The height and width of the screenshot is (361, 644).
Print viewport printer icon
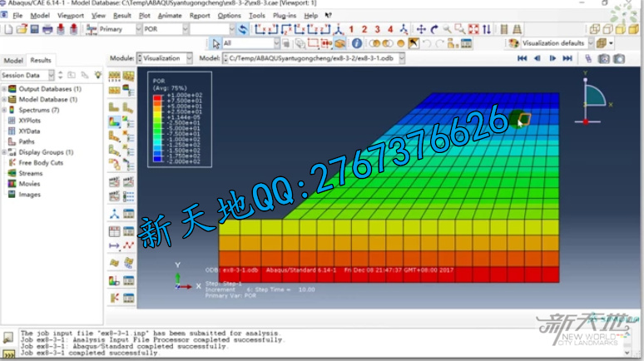pos(47,29)
